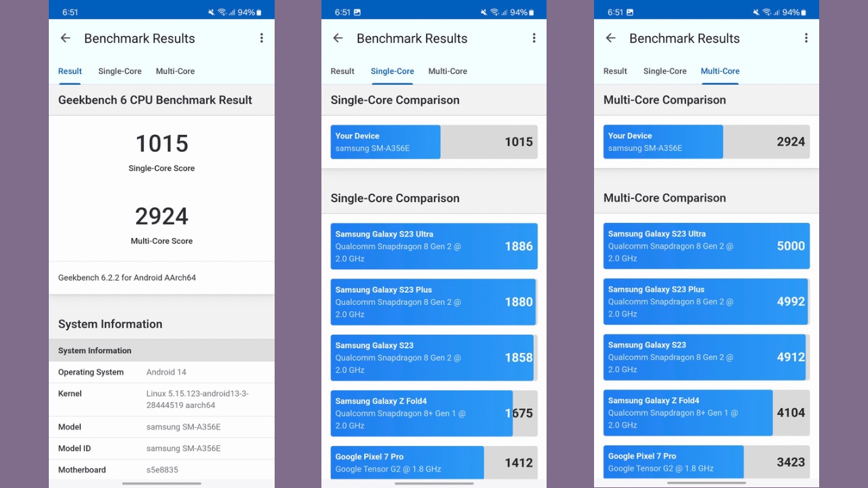Select Samsung Galaxy Z Fold4 single-core result
This screenshot has height=488, width=868.
click(434, 413)
